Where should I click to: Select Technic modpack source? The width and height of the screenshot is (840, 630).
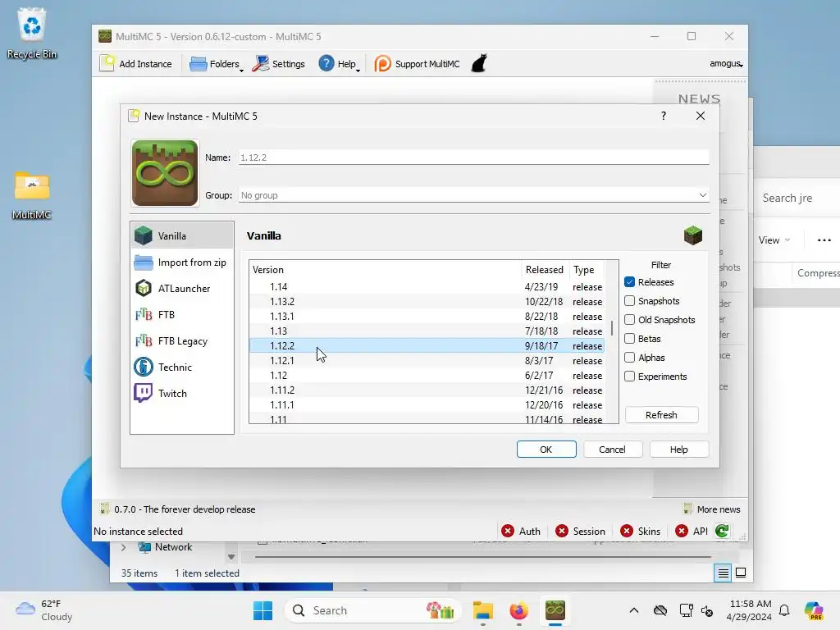(182, 367)
